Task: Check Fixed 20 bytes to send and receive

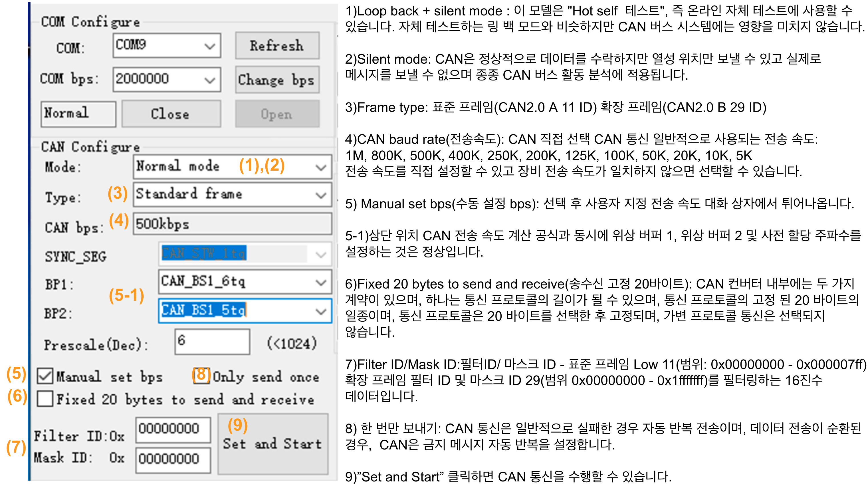Action: (45, 399)
